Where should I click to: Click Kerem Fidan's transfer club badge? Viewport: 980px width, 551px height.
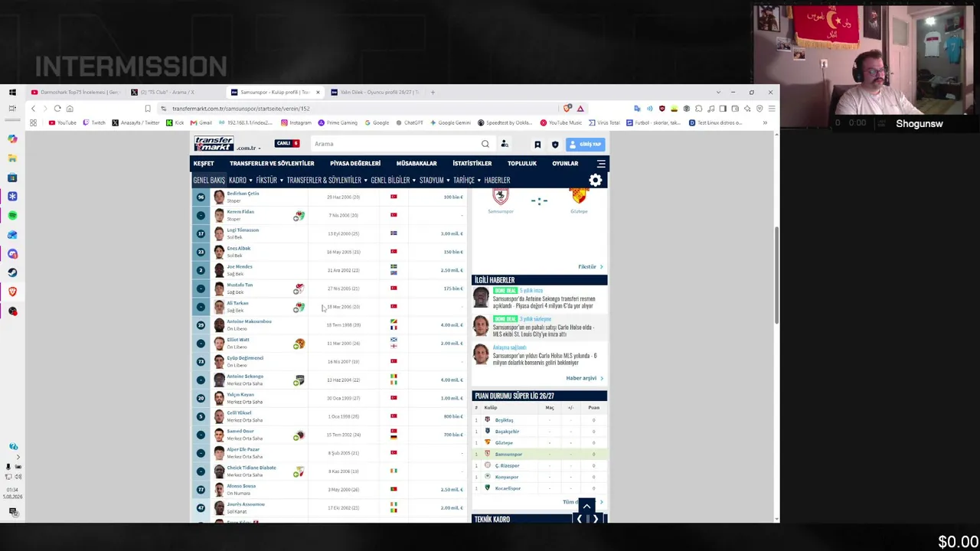pos(299,216)
